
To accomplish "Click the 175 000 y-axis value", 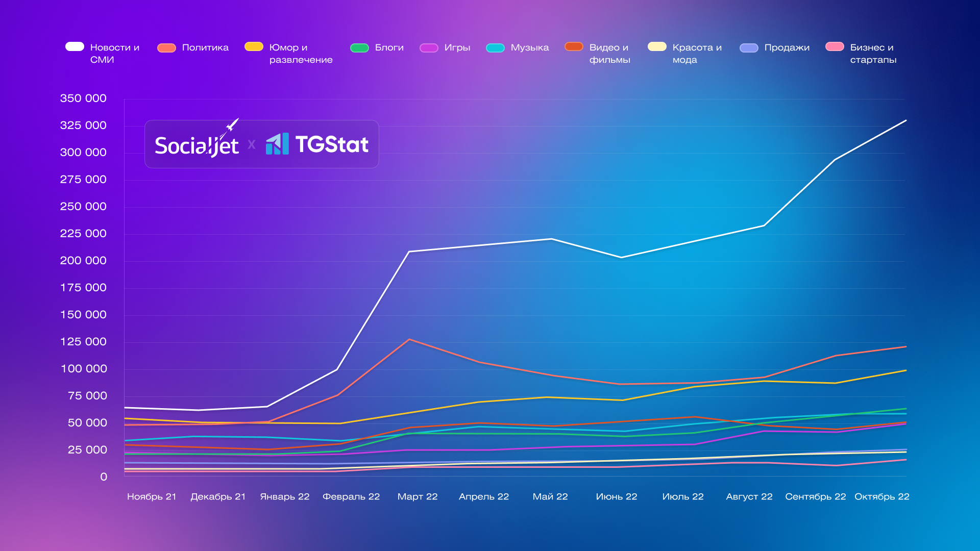I will [x=83, y=287].
